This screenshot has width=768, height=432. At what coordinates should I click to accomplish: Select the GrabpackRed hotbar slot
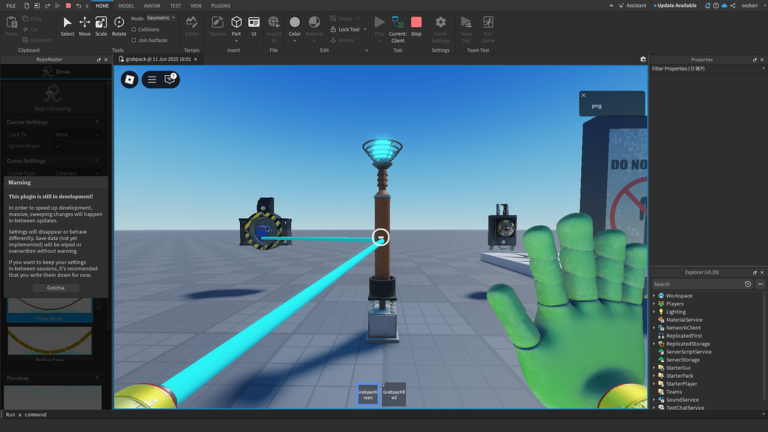394,395
